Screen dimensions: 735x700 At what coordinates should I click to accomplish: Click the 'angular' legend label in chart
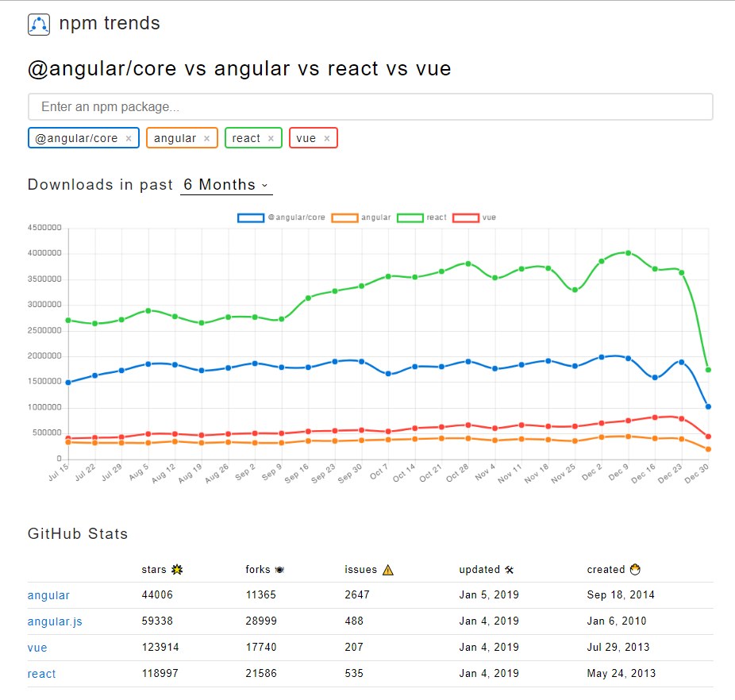click(376, 217)
